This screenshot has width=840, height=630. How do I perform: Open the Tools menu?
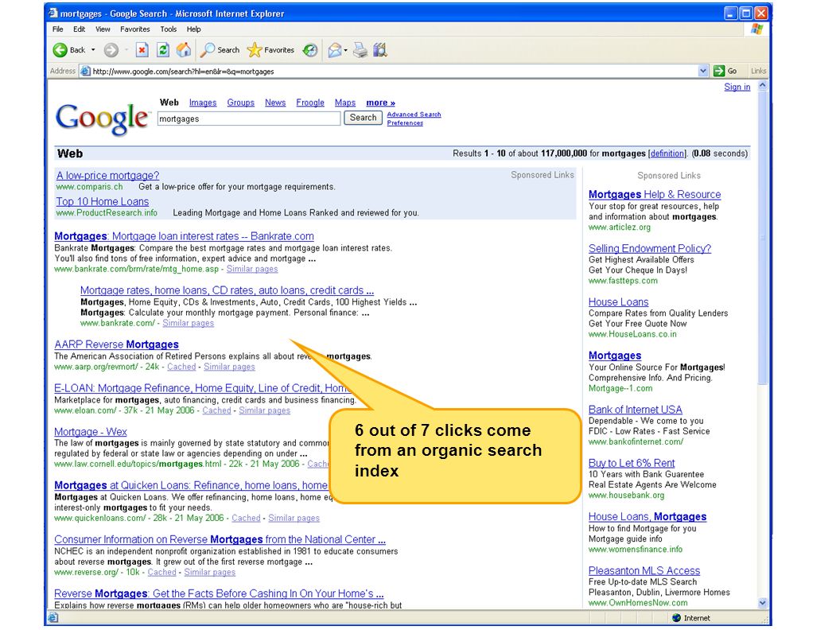(168, 29)
